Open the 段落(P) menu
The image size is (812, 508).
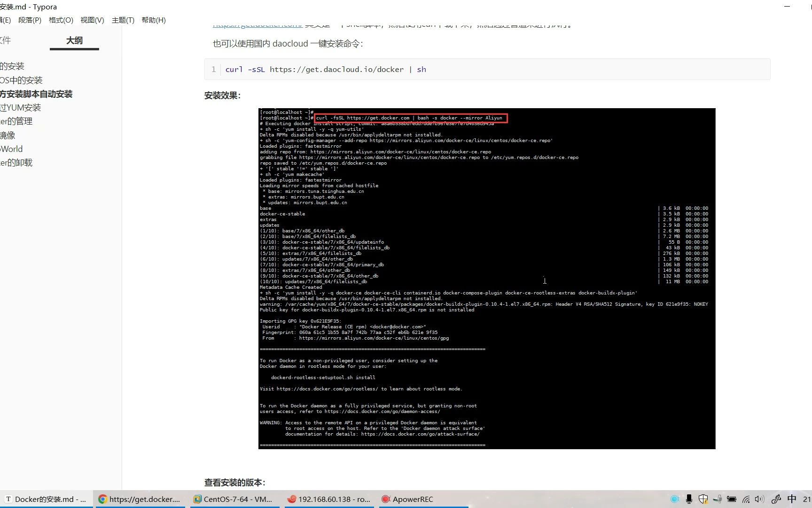(30, 20)
